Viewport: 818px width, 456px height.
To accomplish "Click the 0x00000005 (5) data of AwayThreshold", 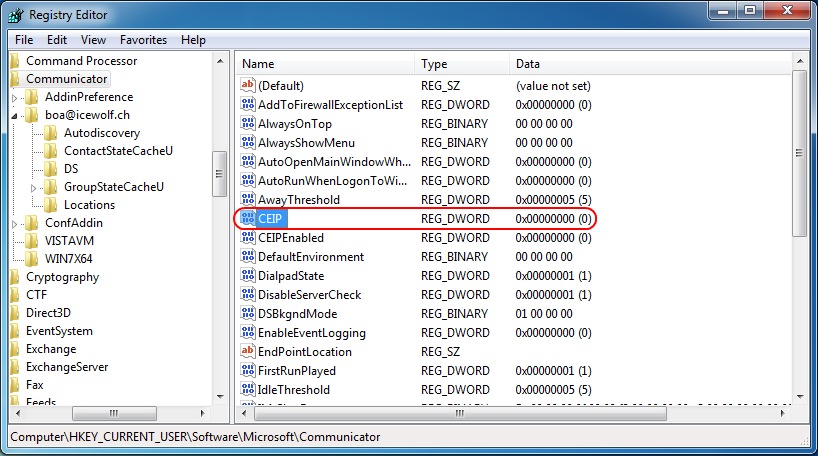I will pyautogui.click(x=553, y=200).
